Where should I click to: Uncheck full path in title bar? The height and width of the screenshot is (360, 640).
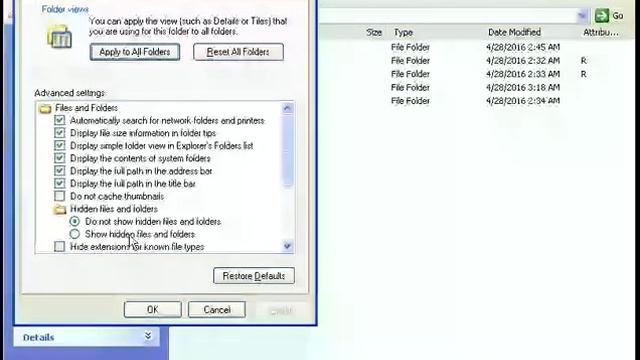(60, 184)
